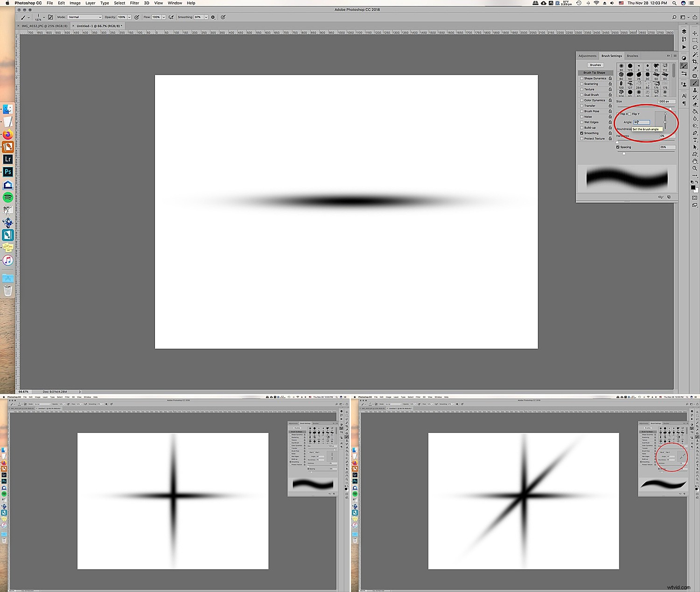Choose the Zoom tool in the toolbar

pyautogui.click(x=695, y=168)
